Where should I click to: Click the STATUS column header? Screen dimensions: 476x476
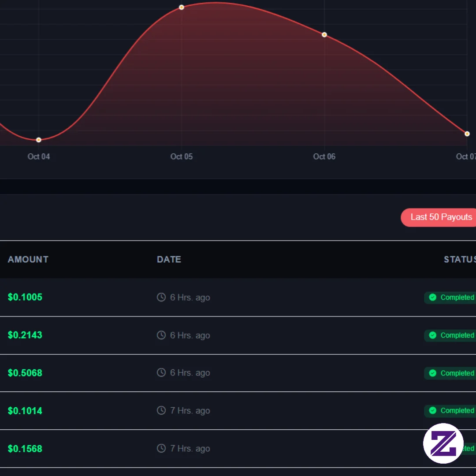click(x=460, y=259)
